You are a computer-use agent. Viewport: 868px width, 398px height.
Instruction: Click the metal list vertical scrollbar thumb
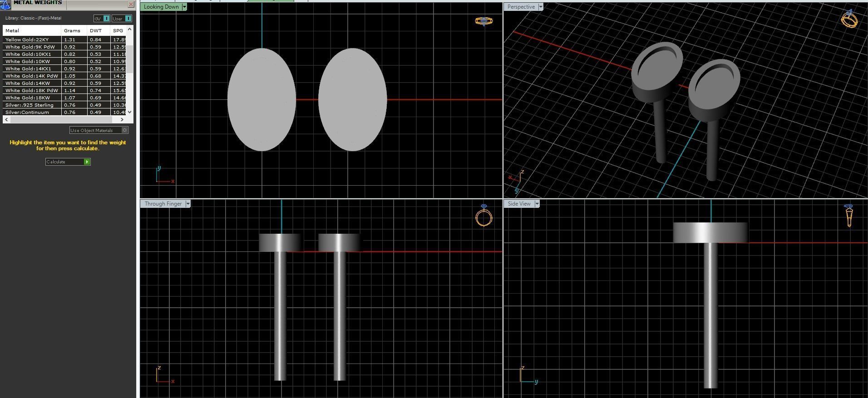coord(130,59)
